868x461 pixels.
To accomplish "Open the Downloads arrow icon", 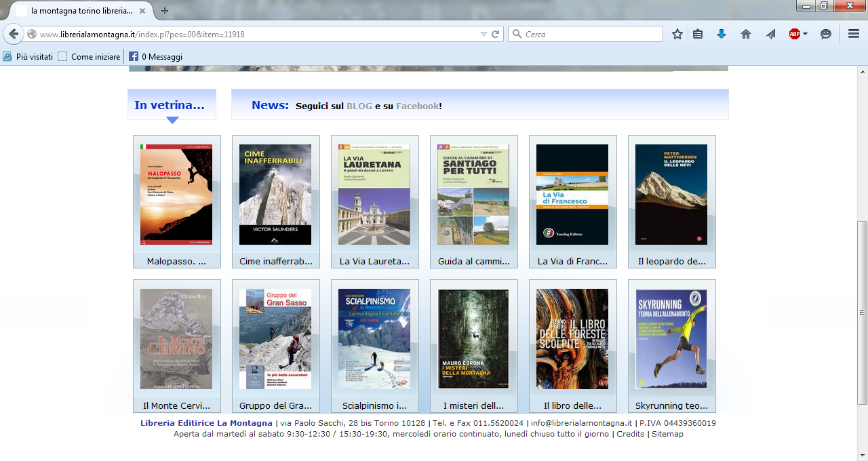I will (x=722, y=35).
